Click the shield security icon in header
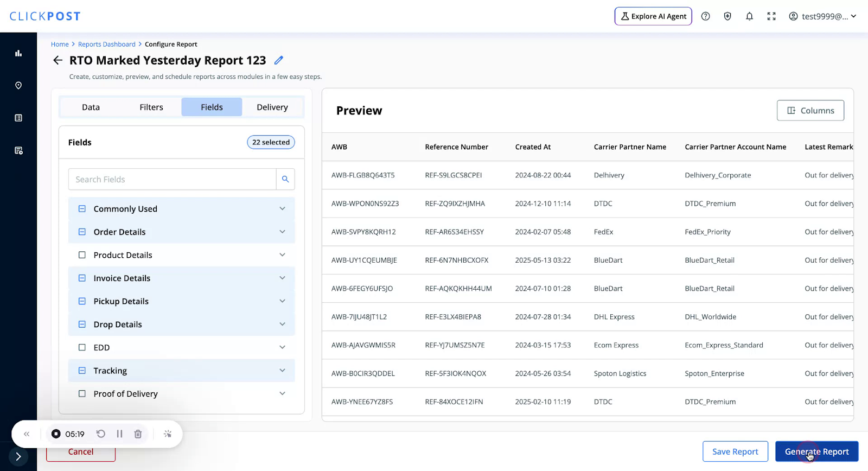Image resolution: width=868 pixels, height=471 pixels. click(727, 16)
